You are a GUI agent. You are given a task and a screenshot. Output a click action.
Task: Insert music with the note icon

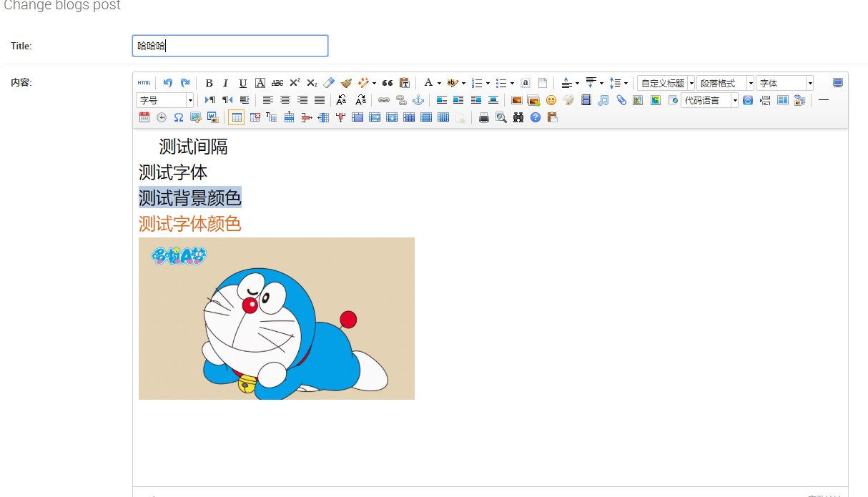(603, 100)
